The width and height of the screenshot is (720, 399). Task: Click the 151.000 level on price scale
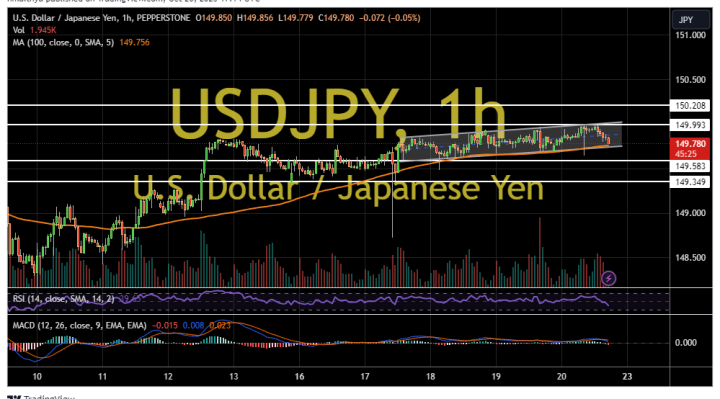690,35
